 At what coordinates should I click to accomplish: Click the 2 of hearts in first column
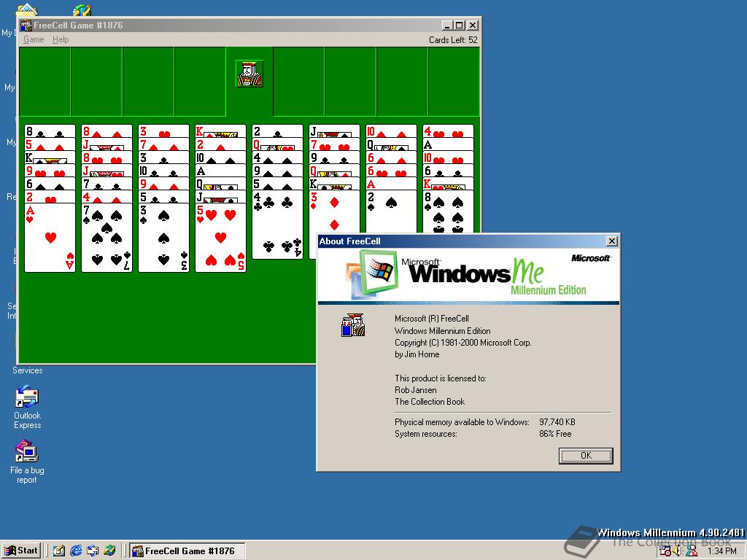[50, 197]
